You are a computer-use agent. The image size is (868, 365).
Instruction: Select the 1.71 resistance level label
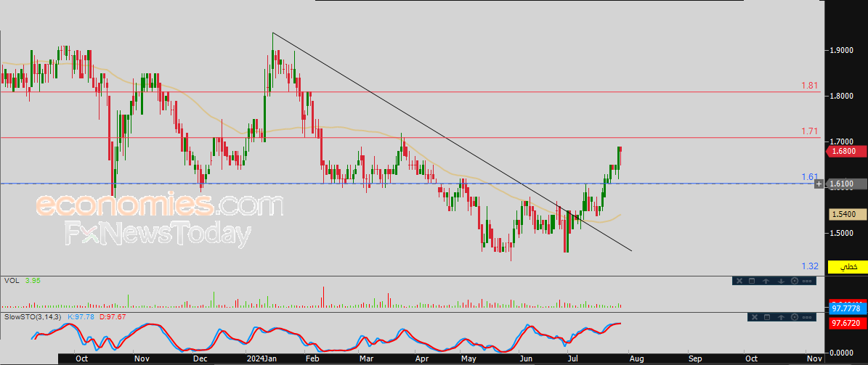tap(810, 131)
